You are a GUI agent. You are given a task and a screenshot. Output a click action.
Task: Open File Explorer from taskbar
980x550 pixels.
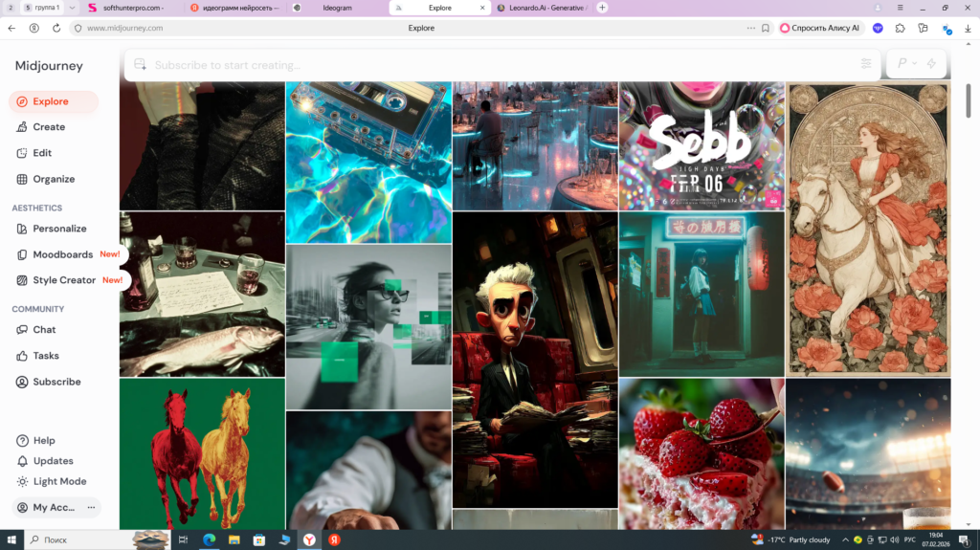(234, 540)
